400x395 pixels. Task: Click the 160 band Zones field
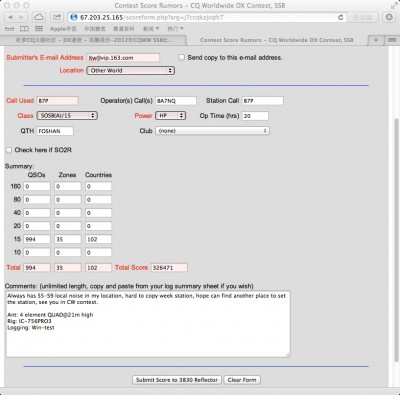pyautogui.click(x=68, y=186)
